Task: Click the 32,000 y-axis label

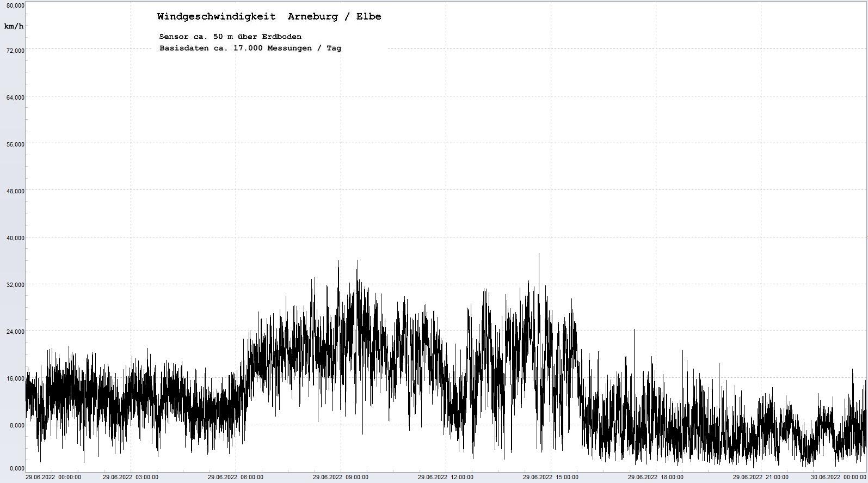Action: (x=15, y=285)
